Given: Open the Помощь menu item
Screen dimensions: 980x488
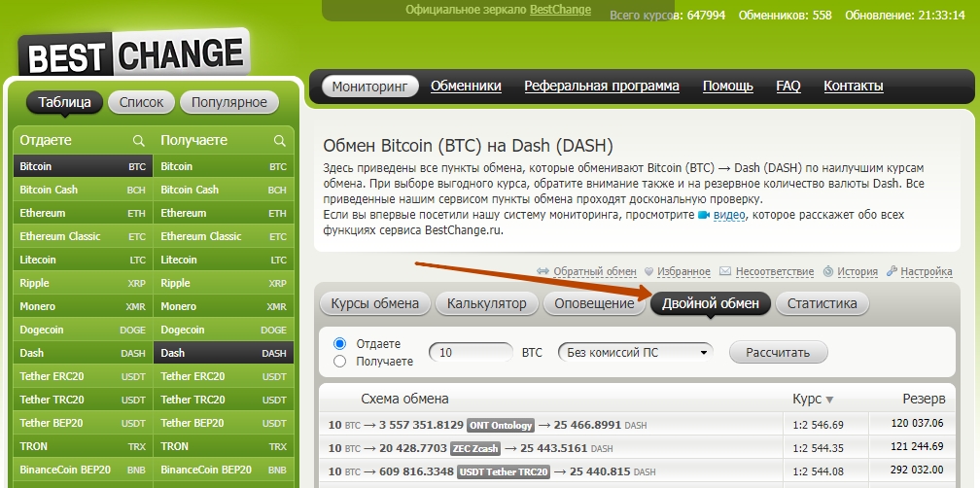Looking at the screenshot, I should coord(727,87).
